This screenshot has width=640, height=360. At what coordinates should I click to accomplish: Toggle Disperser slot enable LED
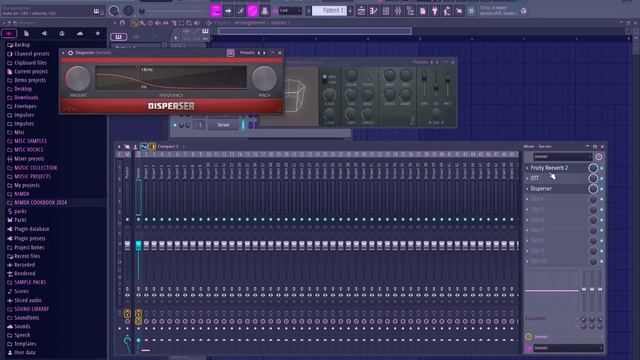[602, 189]
